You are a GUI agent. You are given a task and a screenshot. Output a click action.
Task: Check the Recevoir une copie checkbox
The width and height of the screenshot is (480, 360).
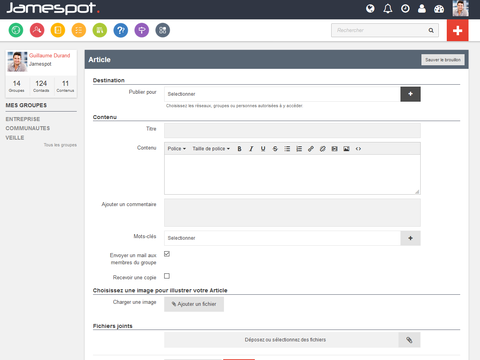(x=167, y=276)
